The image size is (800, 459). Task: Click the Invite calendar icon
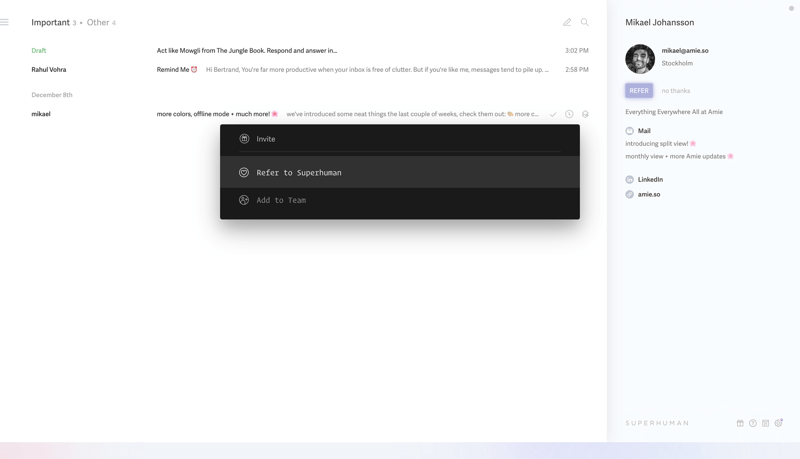pyautogui.click(x=244, y=139)
